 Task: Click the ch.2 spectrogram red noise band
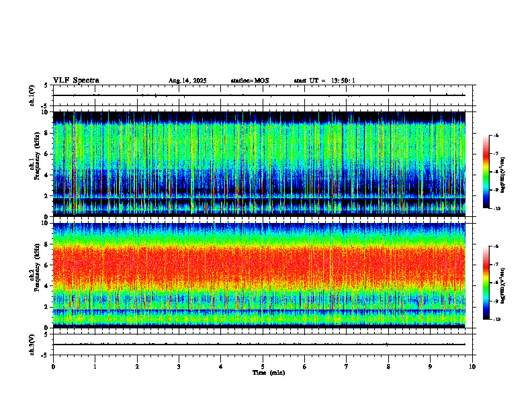point(259,266)
